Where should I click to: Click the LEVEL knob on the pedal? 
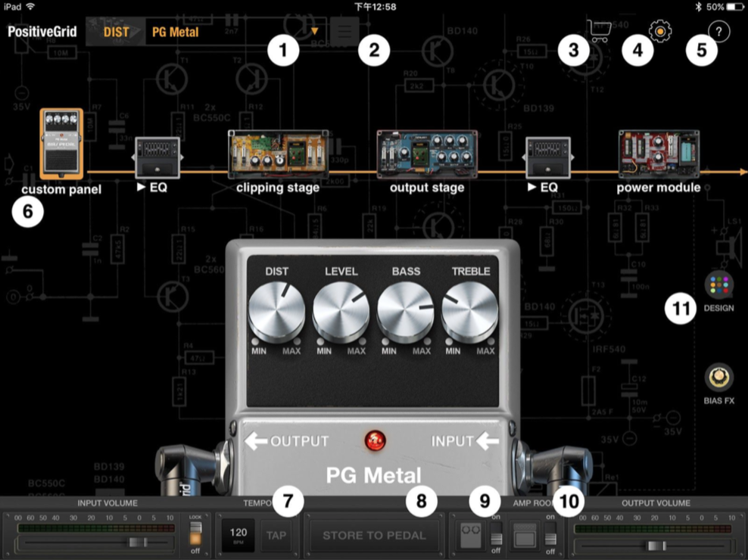(341, 311)
